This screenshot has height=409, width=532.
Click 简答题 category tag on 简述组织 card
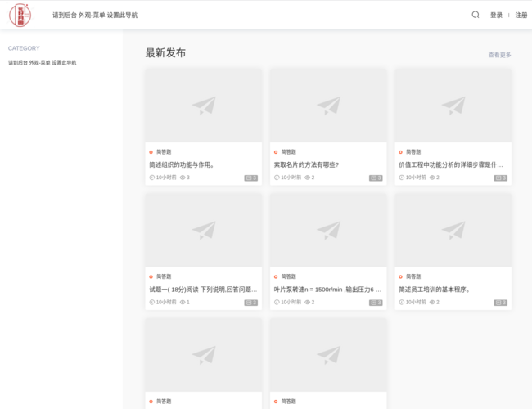164,152
